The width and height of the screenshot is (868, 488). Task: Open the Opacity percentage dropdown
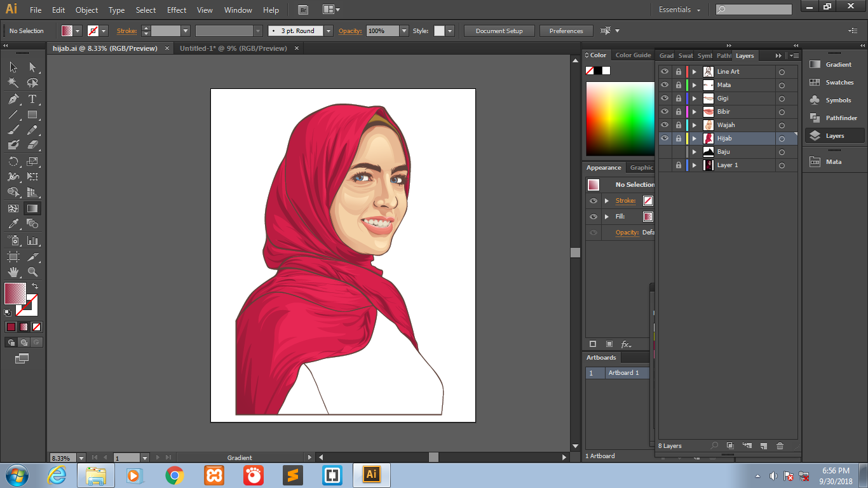403,30
